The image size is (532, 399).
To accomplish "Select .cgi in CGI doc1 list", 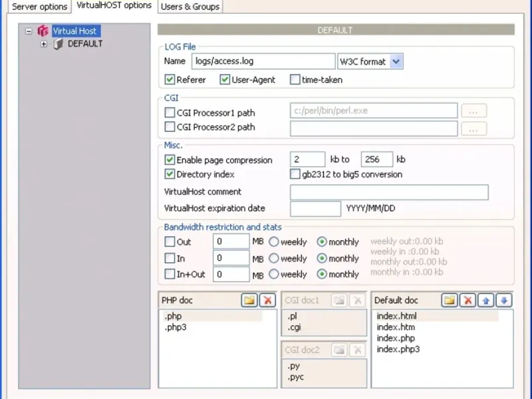I will [x=294, y=327].
